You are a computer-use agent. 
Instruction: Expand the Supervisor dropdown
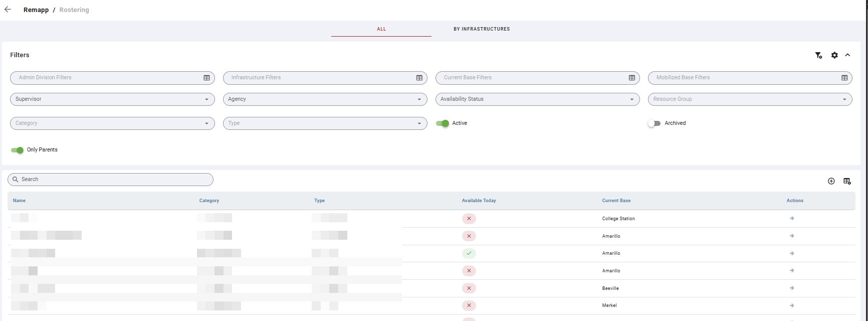[112, 99]
